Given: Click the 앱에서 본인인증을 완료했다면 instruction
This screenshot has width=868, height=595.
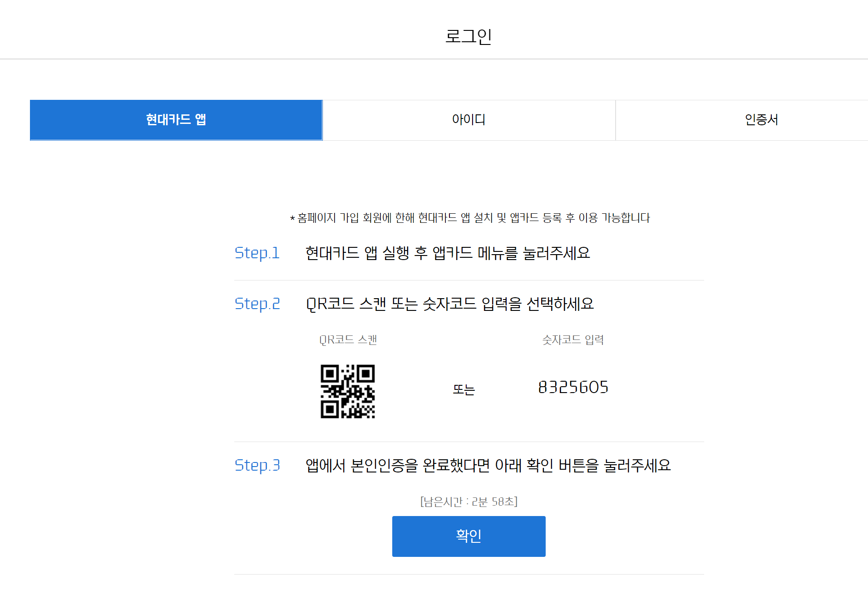Looking at the screenshot, I should tap(488, 465).
